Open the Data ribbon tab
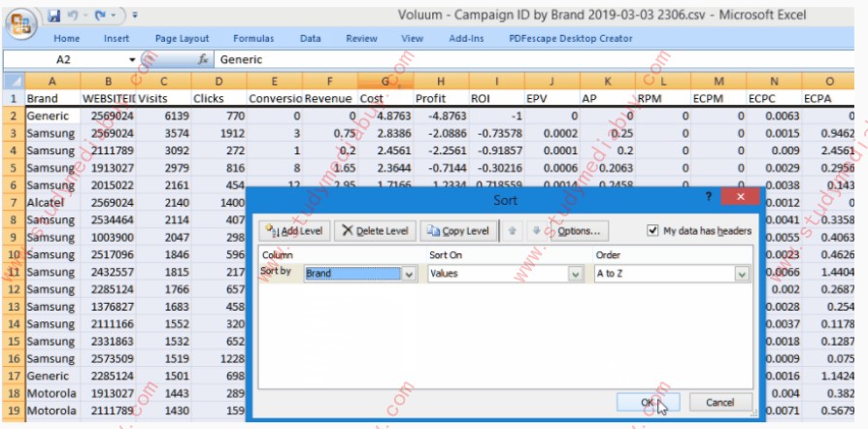The height and width of the screenshot is (429, 868). tap(310, 38)
